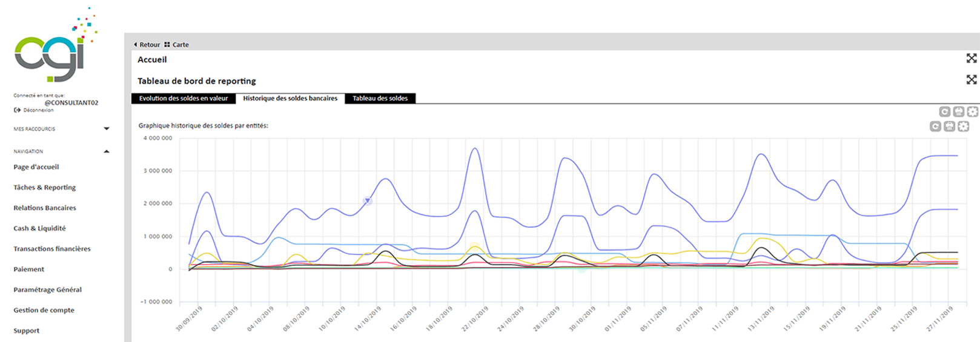Click the 1 000 000 y-axis label
The width and height of the screenshot is (980, 342).
[x=157, y=236]
